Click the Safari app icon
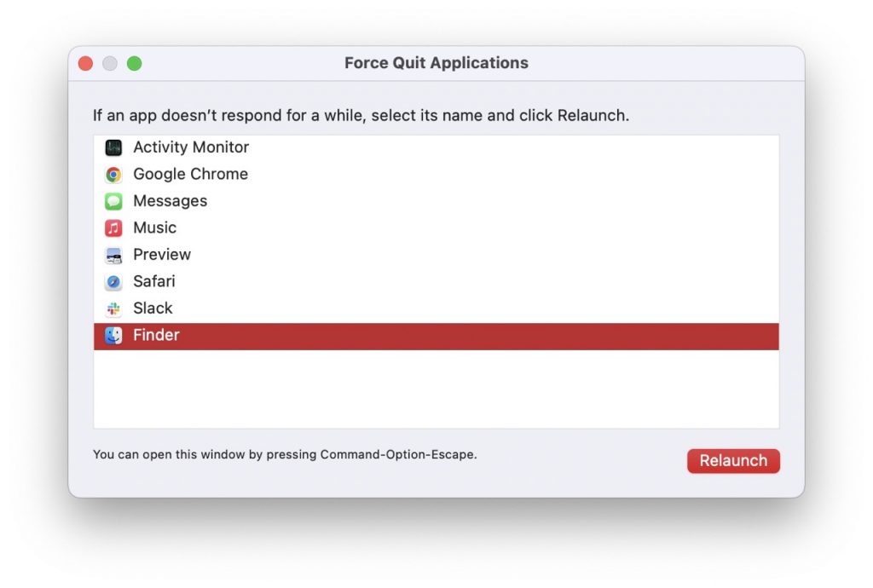The height and width of the screenshot is (588, 873). tap(113, 281)
